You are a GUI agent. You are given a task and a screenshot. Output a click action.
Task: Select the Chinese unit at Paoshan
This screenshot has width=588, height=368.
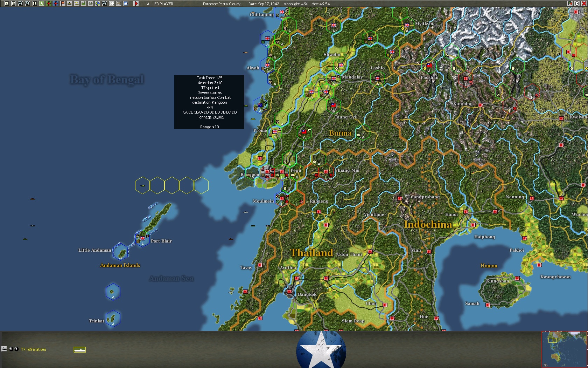(x=429, y=66)
